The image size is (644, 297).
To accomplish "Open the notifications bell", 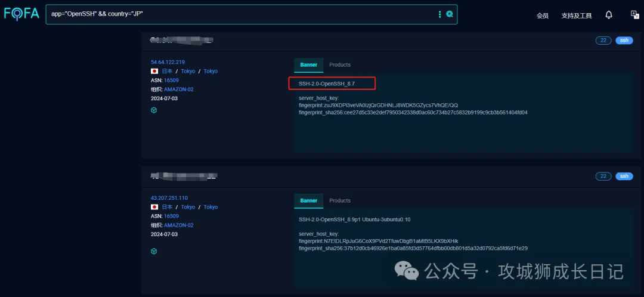I will coord(609,15).
